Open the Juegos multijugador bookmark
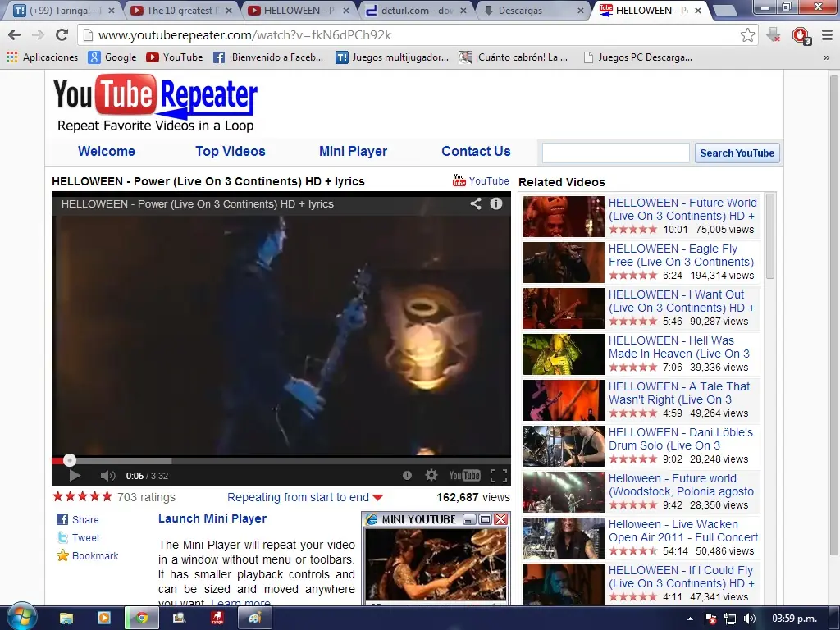This screenshot has height=630, width=840. [x=392, y=57]
